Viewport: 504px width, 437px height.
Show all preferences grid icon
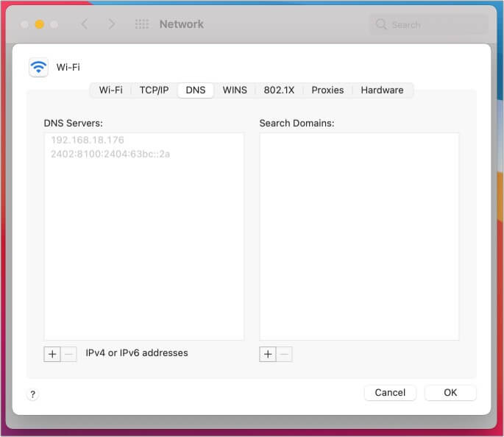(142, 24)
